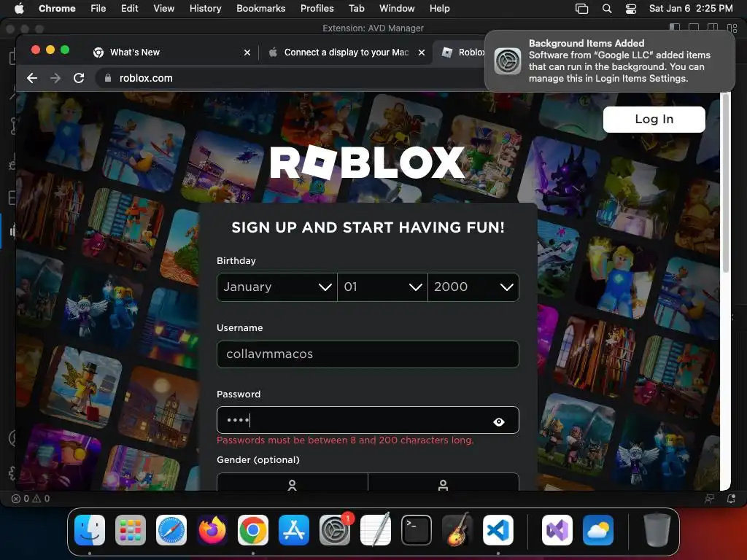Close the What's New tab
This screenshot has height=560, width=747.
point(247,52)
